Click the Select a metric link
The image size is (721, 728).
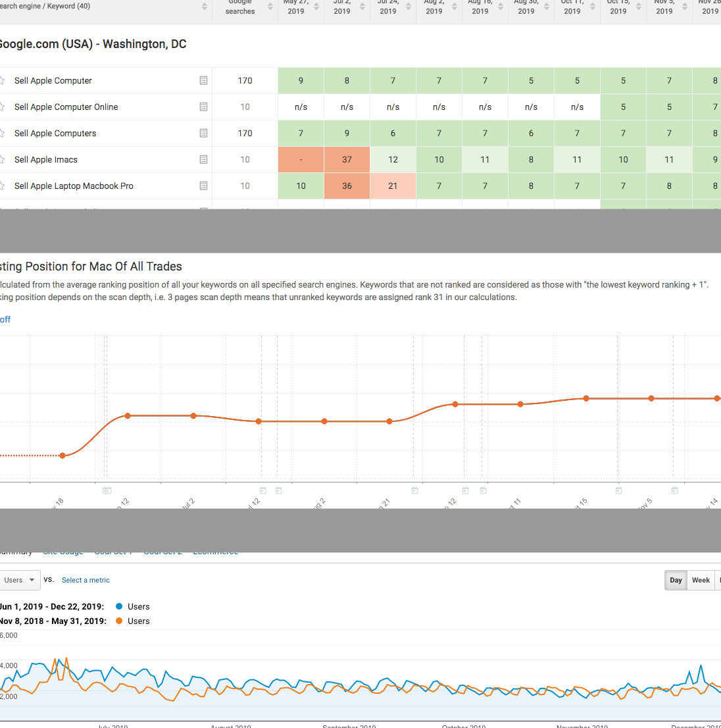click(x=86, y=580)
